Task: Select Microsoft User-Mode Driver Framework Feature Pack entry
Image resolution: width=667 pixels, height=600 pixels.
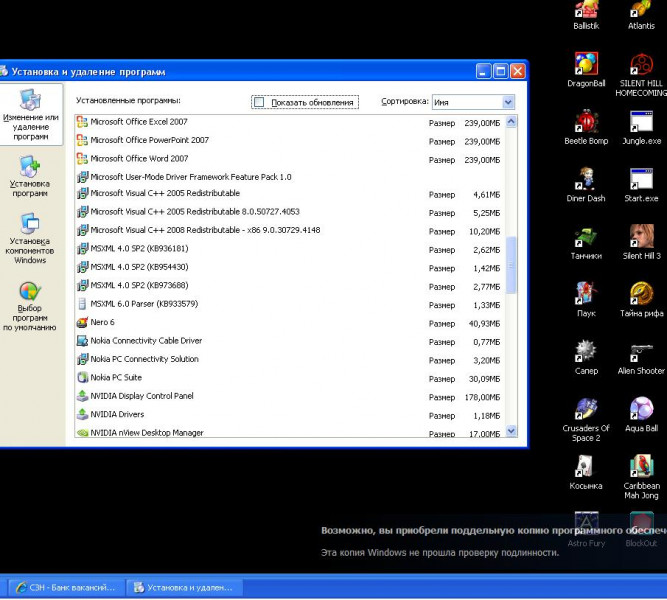Action: pyautogui.click(x=289, y=177)
